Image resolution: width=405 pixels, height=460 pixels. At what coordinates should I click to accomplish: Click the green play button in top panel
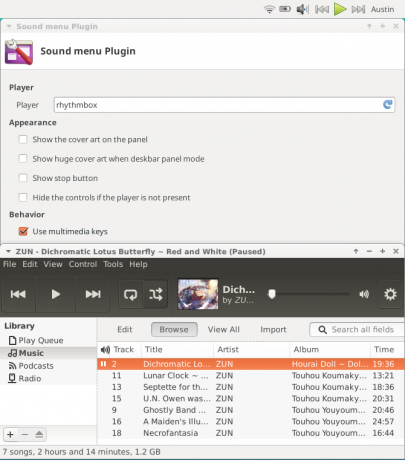(x=340, y=9)
